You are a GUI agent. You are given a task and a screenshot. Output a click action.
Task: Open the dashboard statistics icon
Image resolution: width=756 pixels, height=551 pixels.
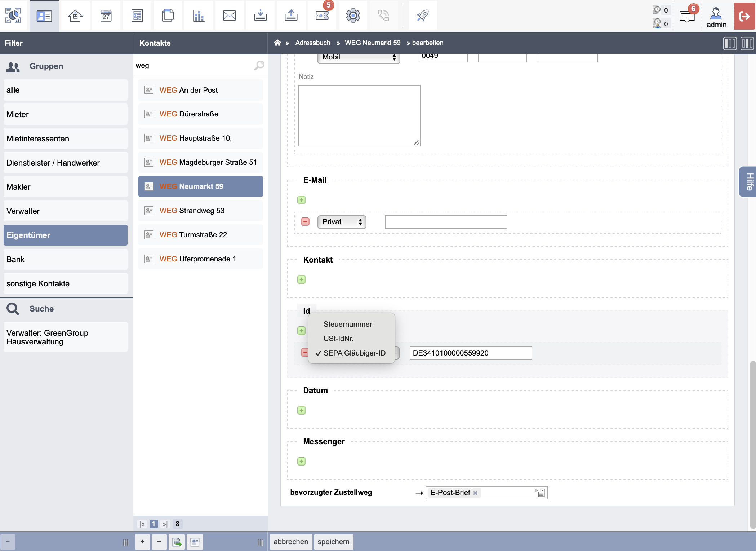pos(13,16)
